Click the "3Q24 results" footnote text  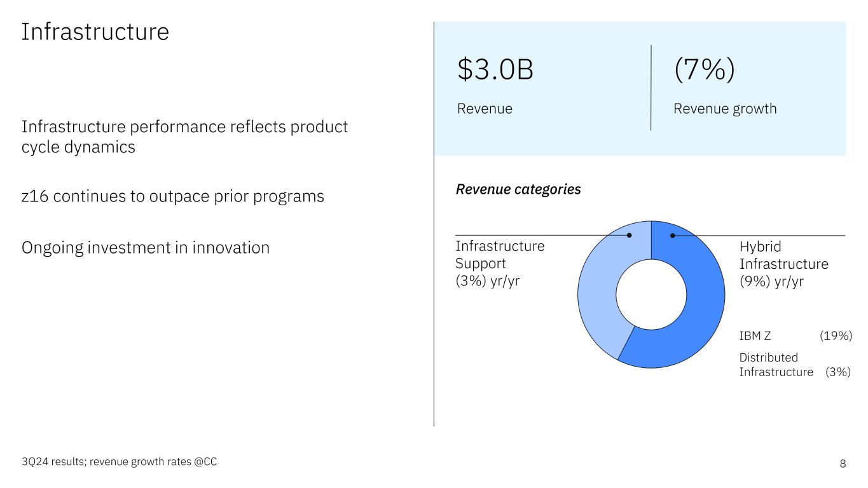click(x=119, y=463)
